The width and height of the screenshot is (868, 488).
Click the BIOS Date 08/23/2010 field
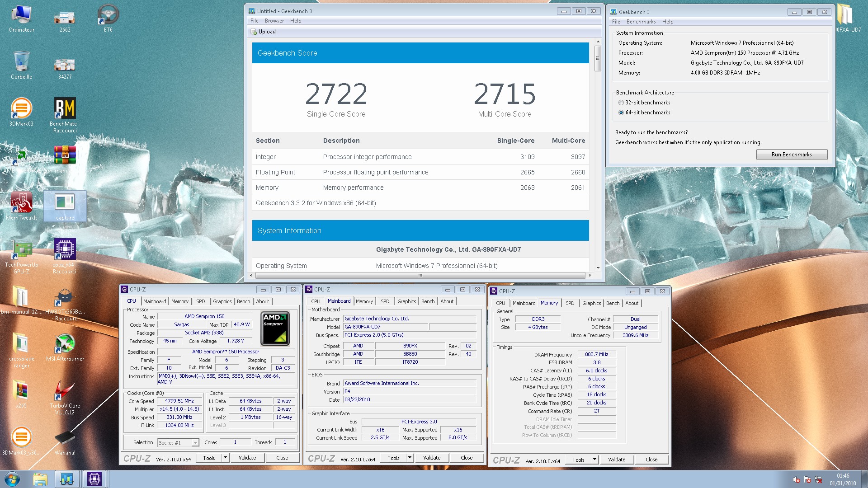tap(410, 400)
